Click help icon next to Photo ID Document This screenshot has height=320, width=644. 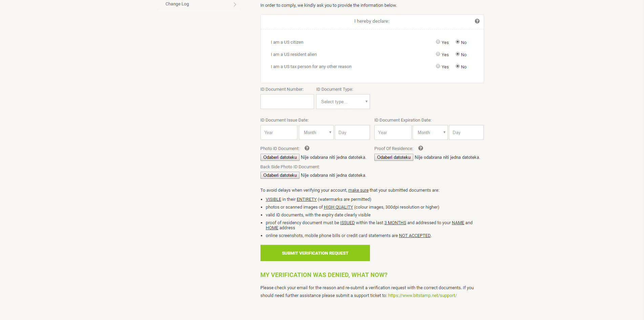point(307,148)
